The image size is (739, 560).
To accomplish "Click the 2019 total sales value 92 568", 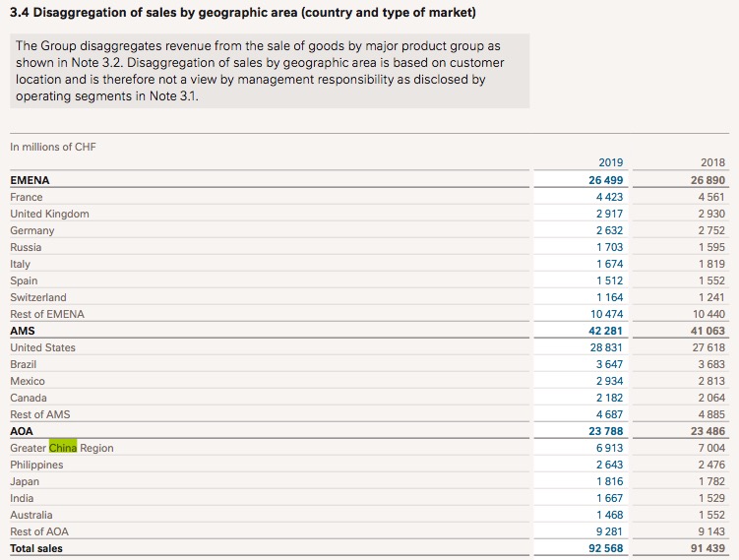I will (x=604, y=547).
